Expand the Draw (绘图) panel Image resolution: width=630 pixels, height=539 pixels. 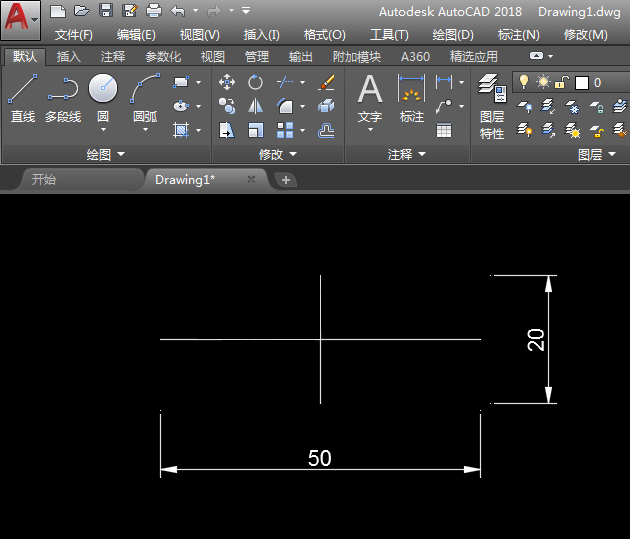coord(106,154)
